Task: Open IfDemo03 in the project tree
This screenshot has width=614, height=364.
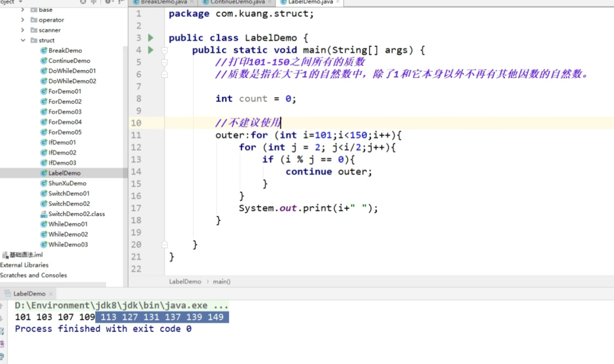Action: 62,163
